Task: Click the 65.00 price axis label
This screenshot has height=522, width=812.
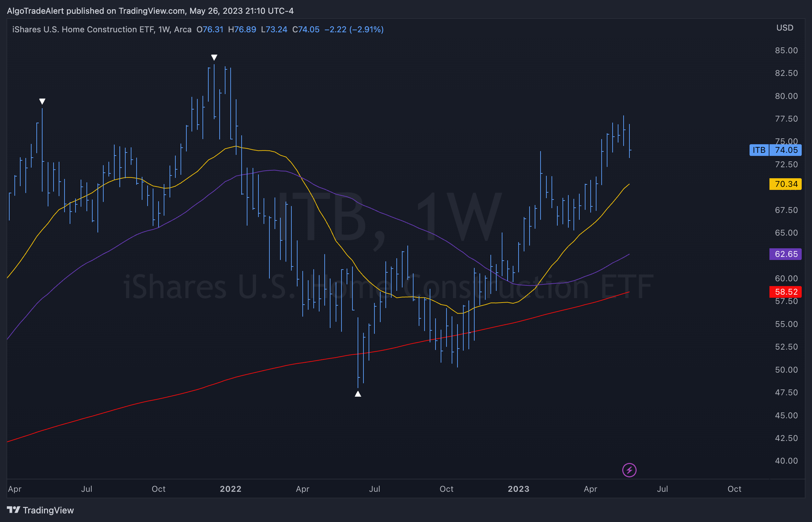Action: click(x=786, y=233)
